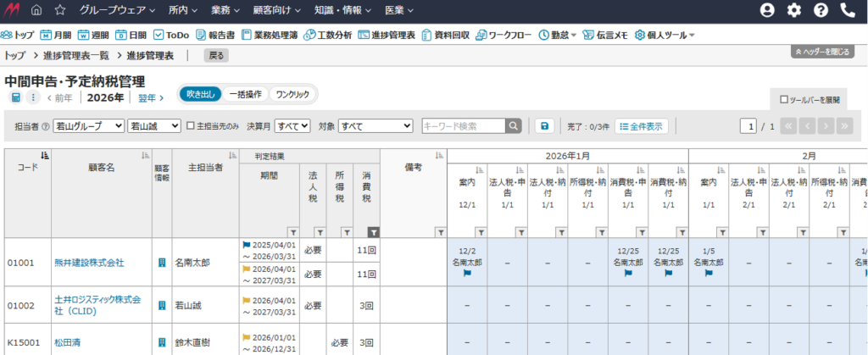Click the blue save icon beside search

point(543,125)
